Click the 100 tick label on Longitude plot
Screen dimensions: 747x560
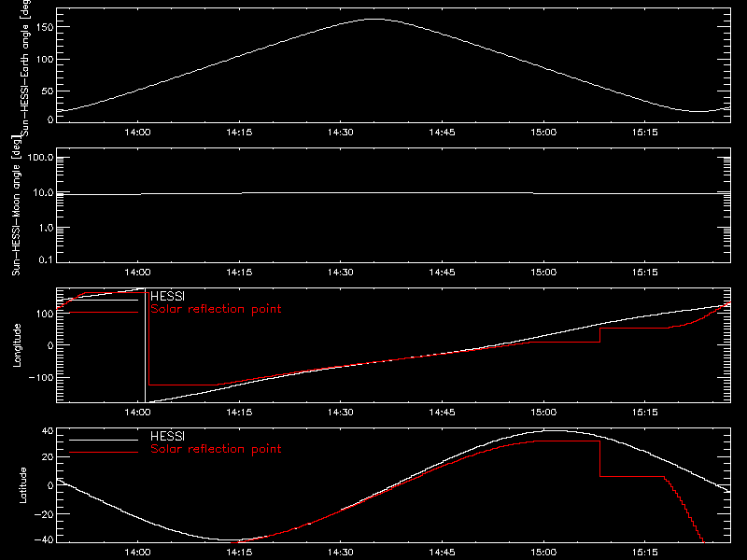[x=45, y=314]
